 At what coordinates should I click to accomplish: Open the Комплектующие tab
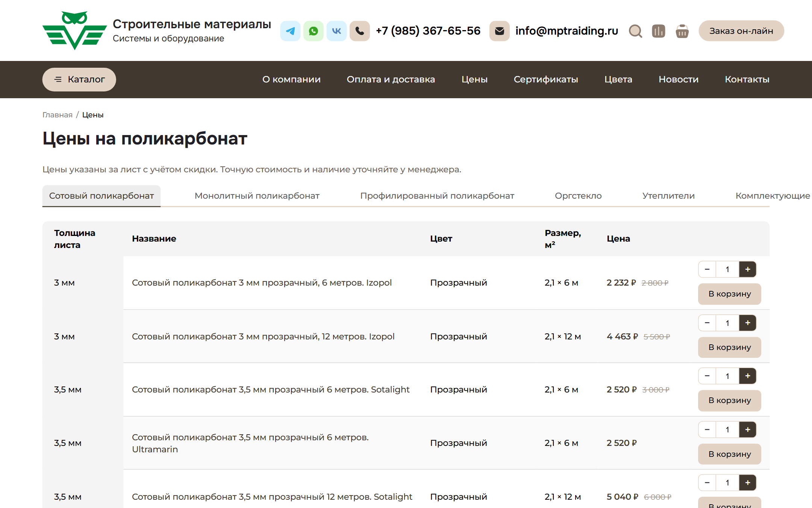coord(773,196)
